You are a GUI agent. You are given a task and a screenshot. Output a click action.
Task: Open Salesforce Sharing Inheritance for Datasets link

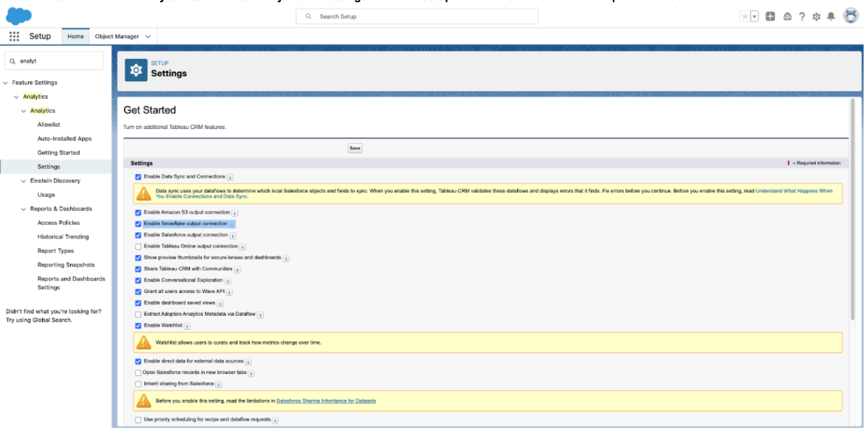[x=325, y=401]
